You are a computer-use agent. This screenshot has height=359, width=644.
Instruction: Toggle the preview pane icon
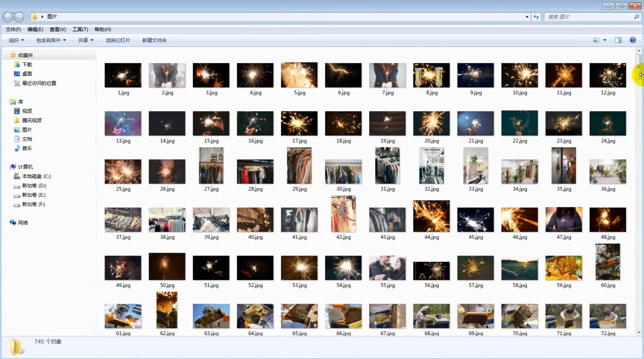coord(618,40)
